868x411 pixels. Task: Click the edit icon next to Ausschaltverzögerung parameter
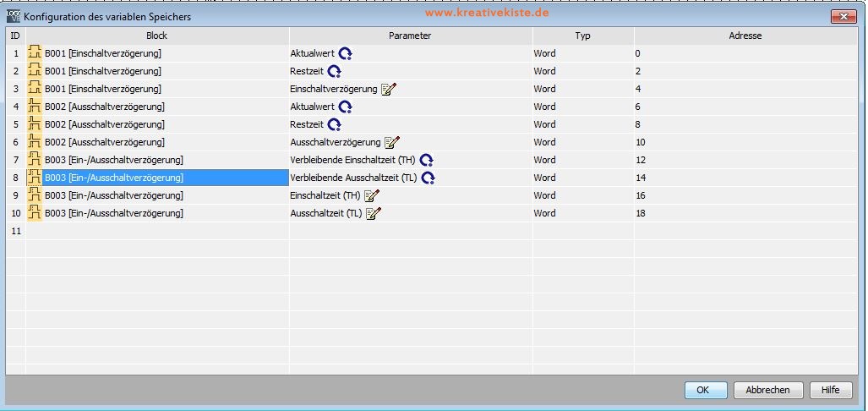(x=392, y=143)
